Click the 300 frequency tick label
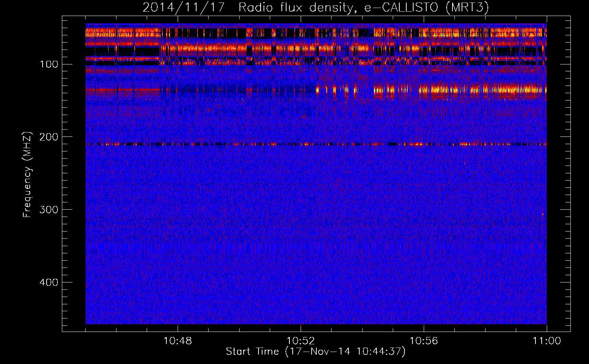Screen dimensions: 589x364 point(49,210)
